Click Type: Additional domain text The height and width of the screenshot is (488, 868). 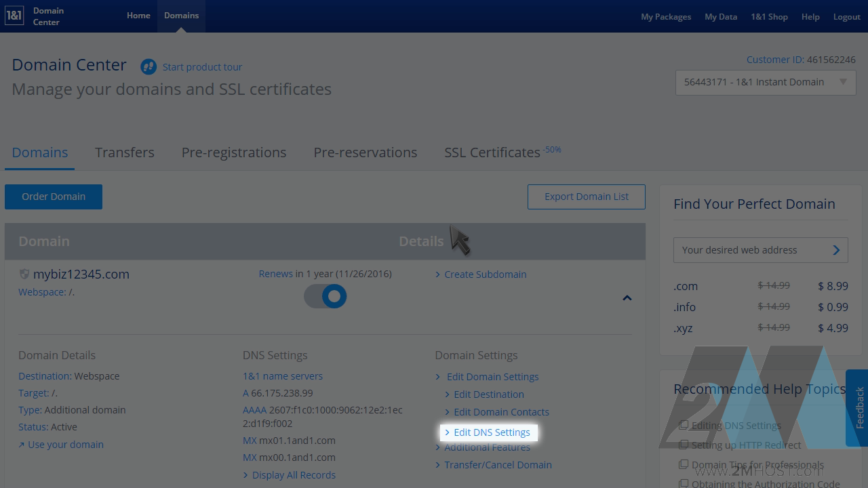(72, 410)
